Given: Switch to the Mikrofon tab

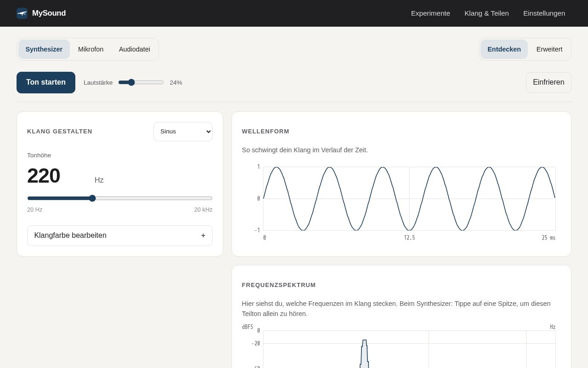Looking at the screenshot, I should pyautogui.click(x=90, y=49).
